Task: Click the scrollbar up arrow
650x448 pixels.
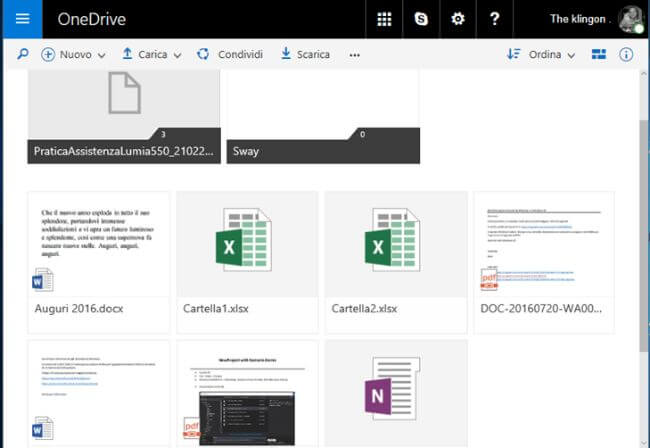Action: [644, 74]
